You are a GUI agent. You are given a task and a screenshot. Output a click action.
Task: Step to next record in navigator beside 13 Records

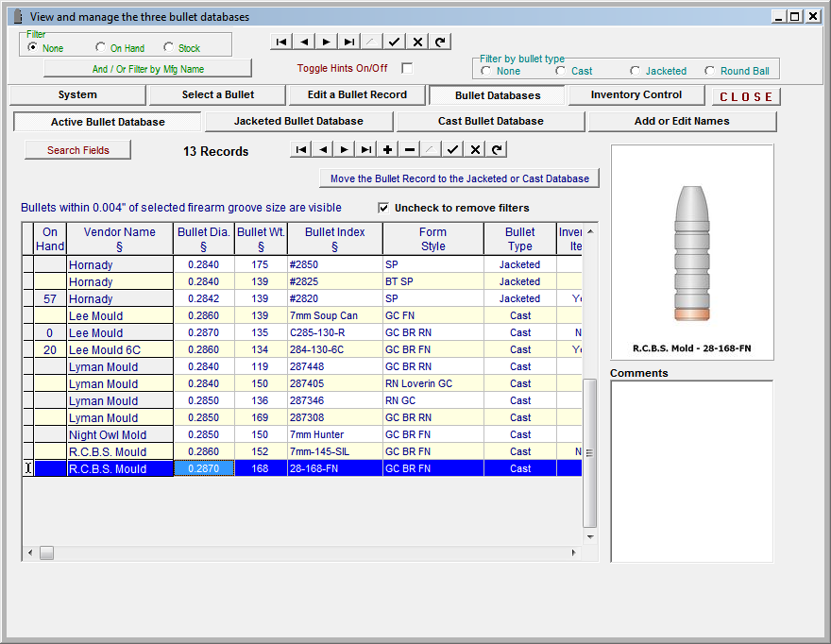click(x=345, y=149)
